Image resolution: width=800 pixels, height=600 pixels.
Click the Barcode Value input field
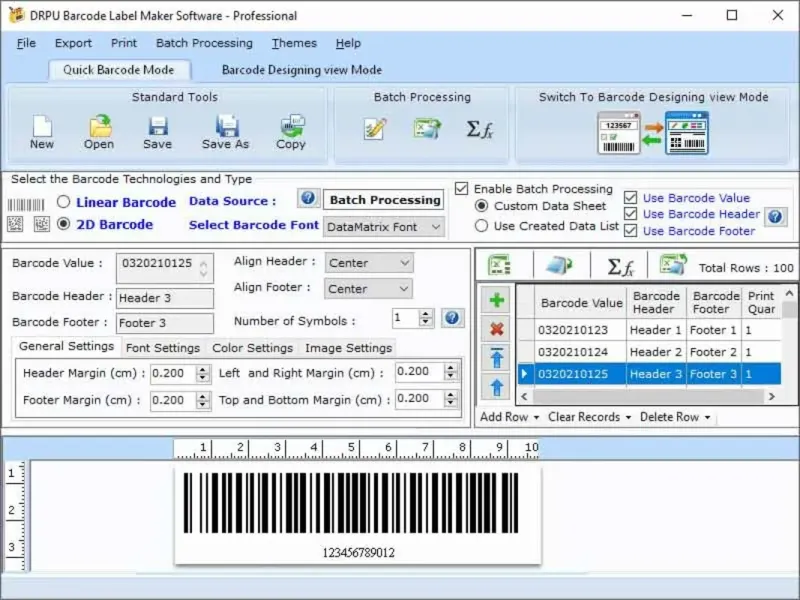(x=164, y=268)
